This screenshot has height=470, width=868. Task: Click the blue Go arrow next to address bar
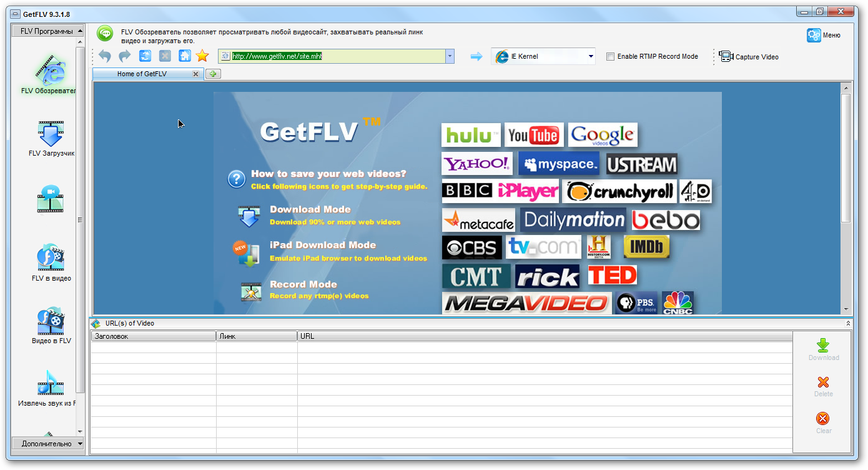[476, 56]
